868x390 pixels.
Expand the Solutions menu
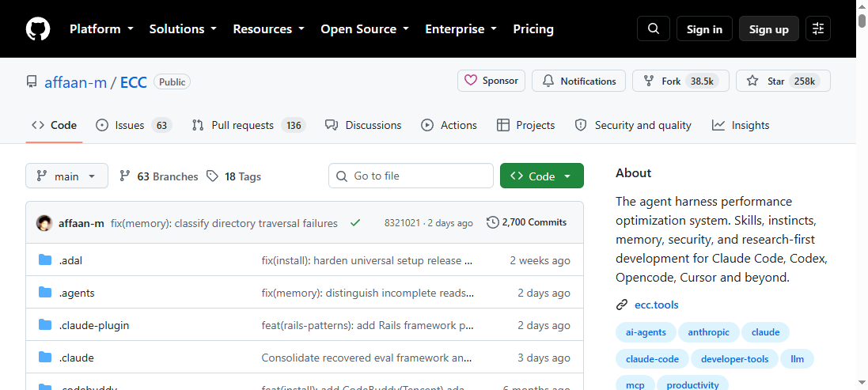[x=182, y=28]
